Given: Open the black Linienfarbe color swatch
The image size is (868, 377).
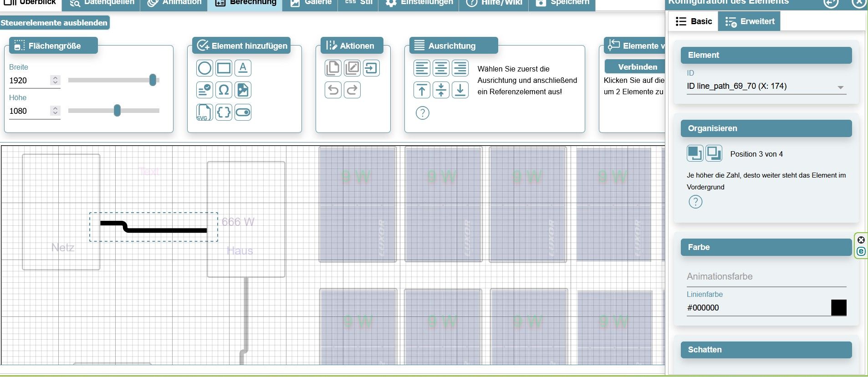Looking at the screenshot, I should point(838,308).
